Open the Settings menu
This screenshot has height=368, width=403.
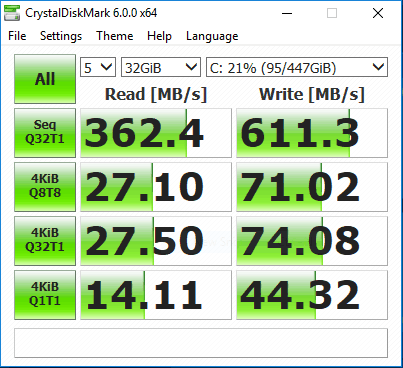61,36
